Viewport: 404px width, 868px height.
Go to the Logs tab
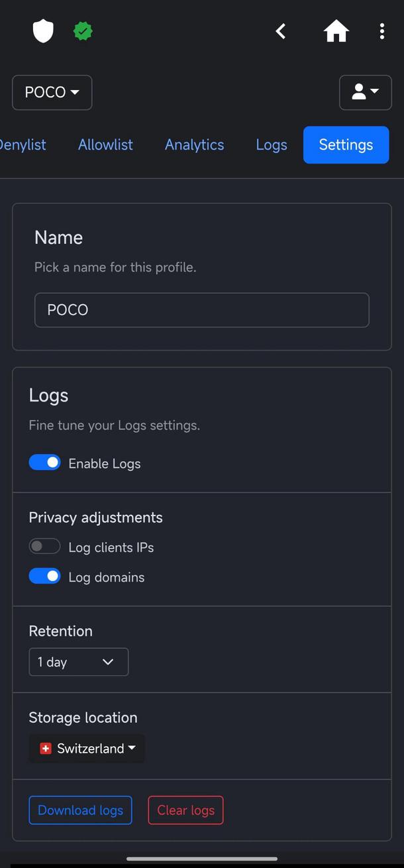pyautogui.click(x=272, y=144)
